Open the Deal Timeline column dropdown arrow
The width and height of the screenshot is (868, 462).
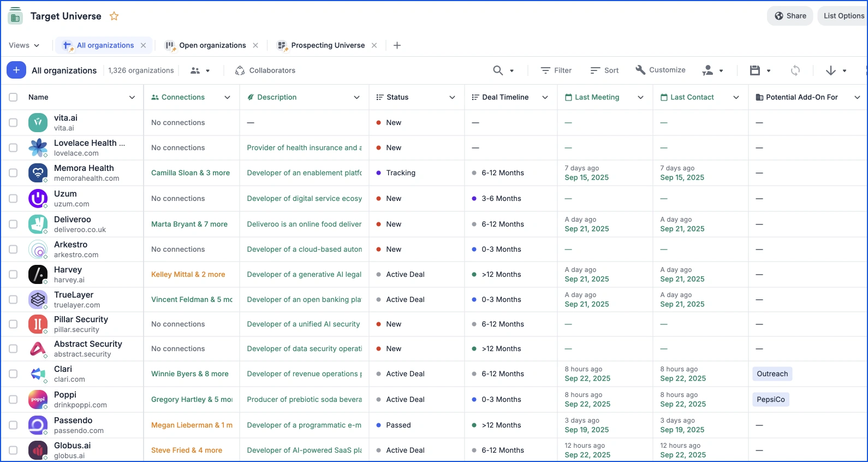(545, 97)
